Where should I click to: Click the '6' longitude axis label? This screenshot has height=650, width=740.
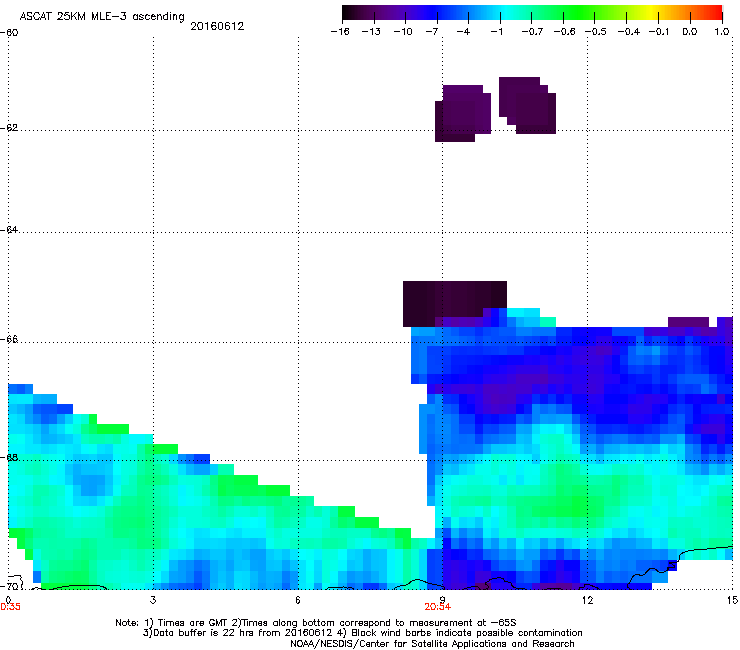click(x=298, y=600)
